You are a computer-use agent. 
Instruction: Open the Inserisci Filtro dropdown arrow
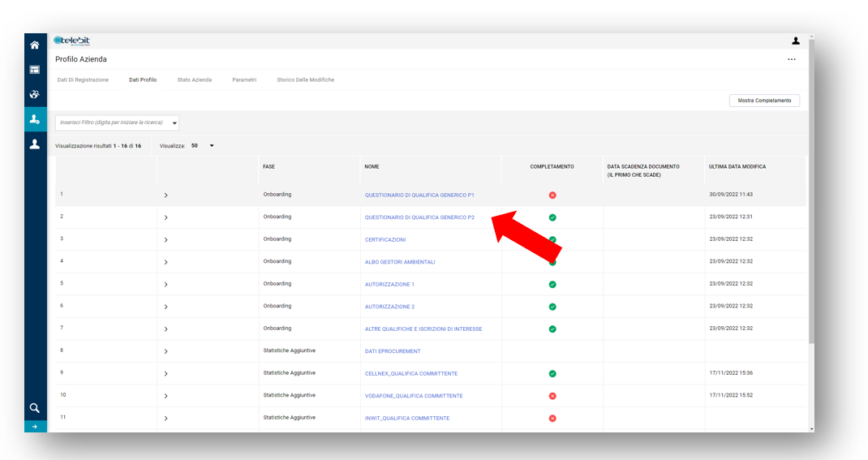[174, 123]
